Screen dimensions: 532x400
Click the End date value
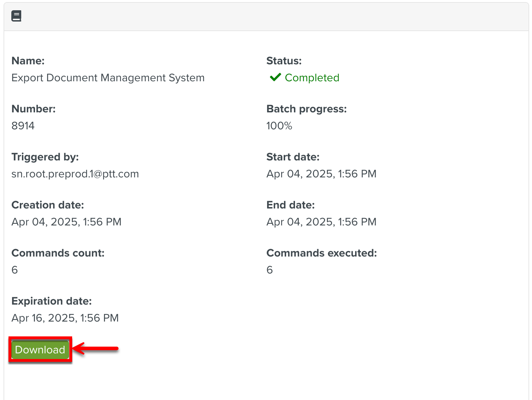pyautogui.click(x=321, y=222)
